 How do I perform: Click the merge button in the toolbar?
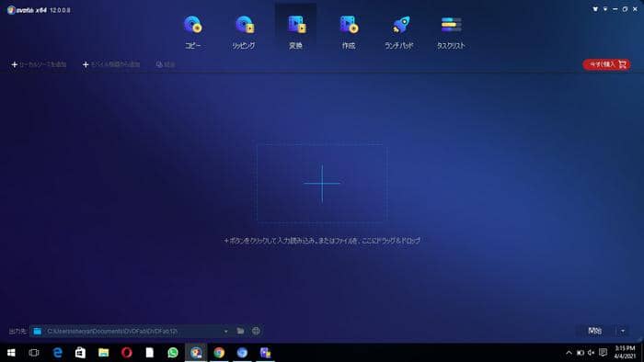click(166, 64)
